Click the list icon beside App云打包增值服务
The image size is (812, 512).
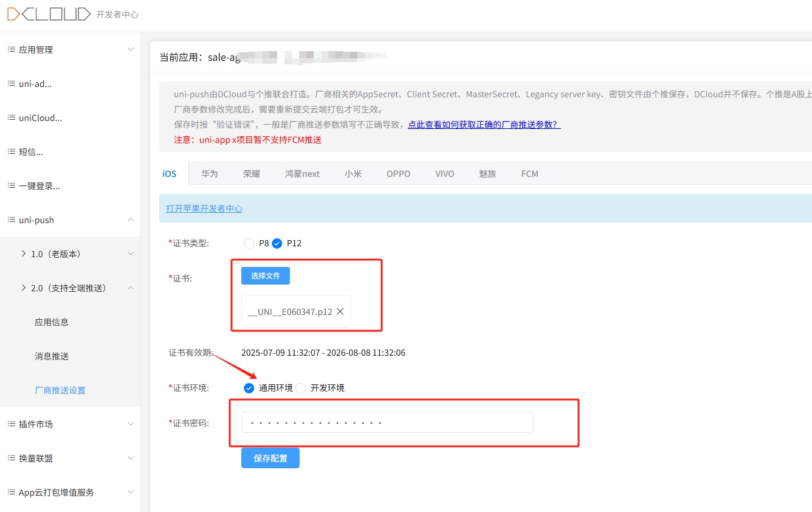click(11, 492)
